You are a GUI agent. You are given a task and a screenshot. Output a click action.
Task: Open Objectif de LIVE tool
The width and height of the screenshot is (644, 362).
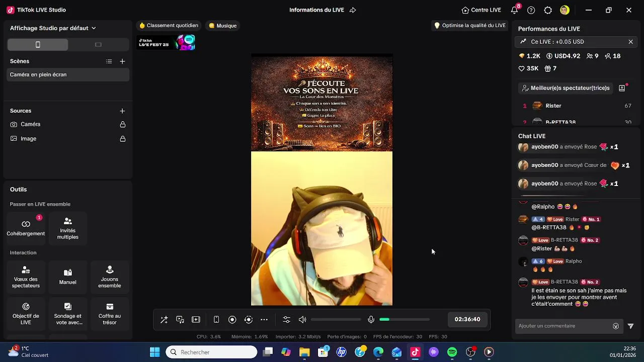pos(26,314)
